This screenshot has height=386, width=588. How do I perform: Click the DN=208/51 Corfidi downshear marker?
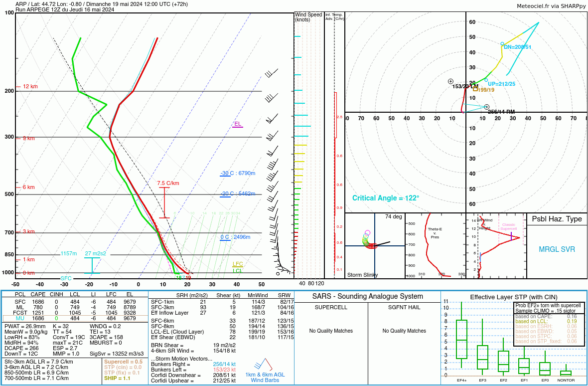point(502,44)
